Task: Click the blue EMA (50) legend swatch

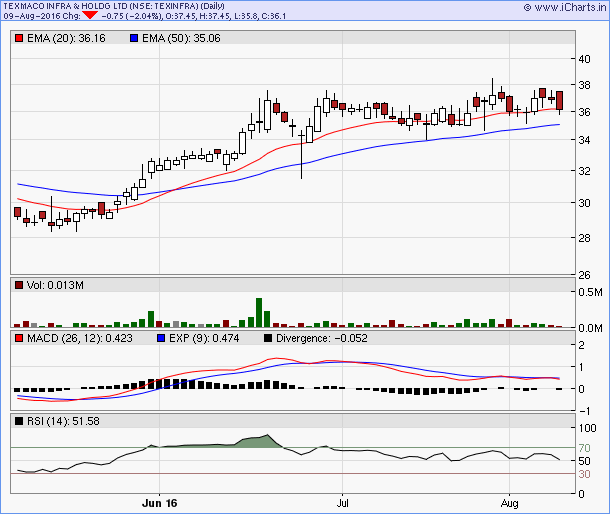Action: tap(134, 38)
